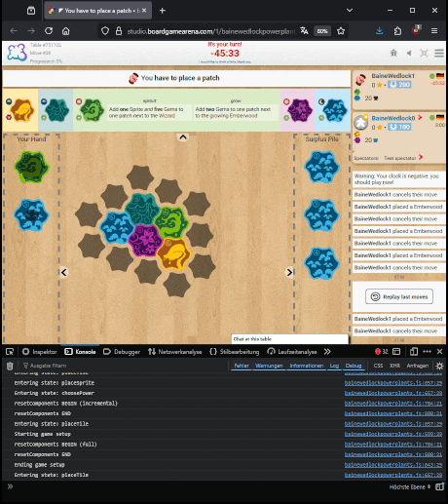
Task: Click inside the Chat at this table field
Action: [289, 339]
